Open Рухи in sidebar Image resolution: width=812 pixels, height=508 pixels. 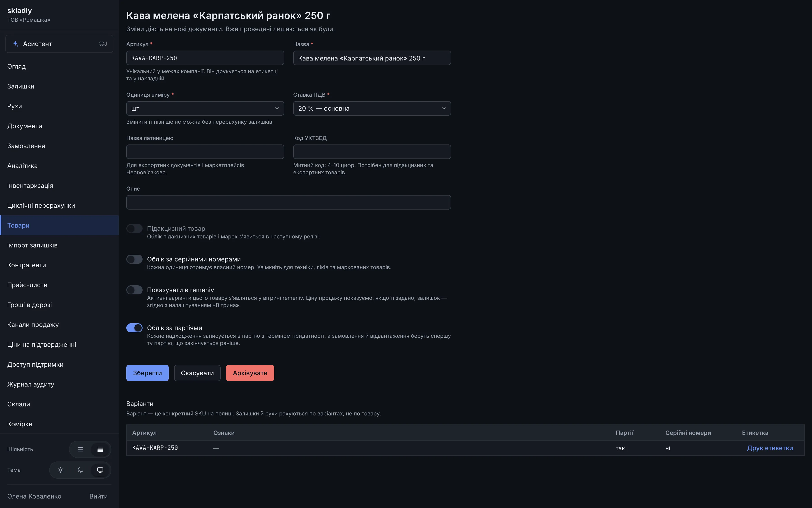click(x=59, y=106)
